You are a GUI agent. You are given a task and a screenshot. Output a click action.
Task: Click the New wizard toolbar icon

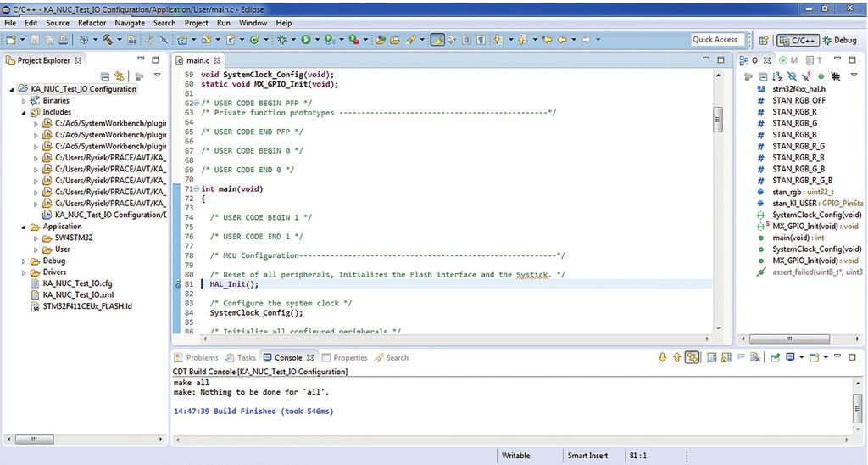point(11,40)
